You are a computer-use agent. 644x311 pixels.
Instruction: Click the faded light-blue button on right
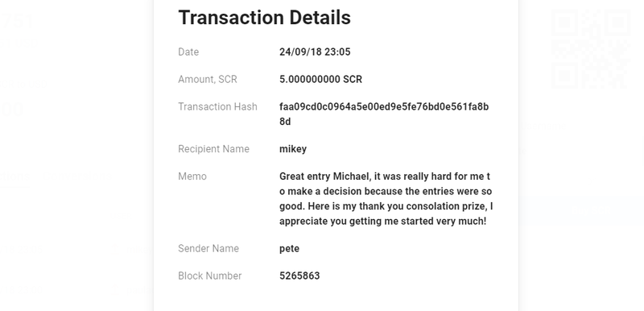click(581, 210)
